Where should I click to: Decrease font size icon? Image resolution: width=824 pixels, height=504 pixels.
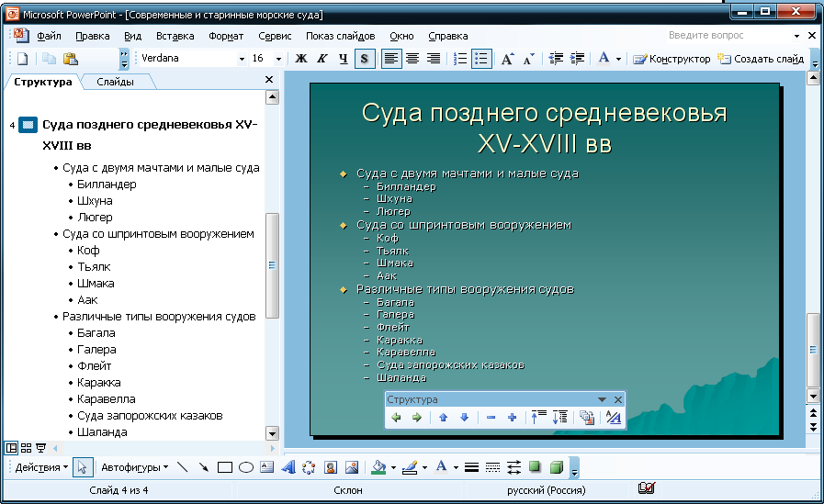coord(528,58)
